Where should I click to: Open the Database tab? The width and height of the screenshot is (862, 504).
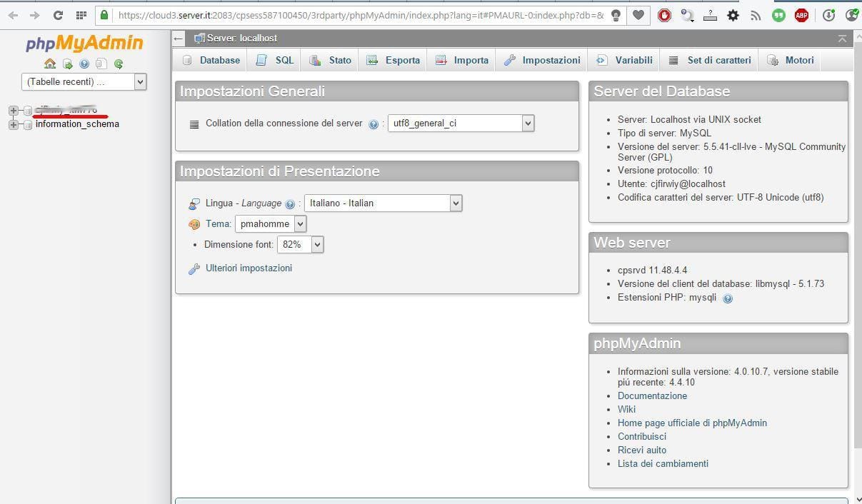[211, 61]
